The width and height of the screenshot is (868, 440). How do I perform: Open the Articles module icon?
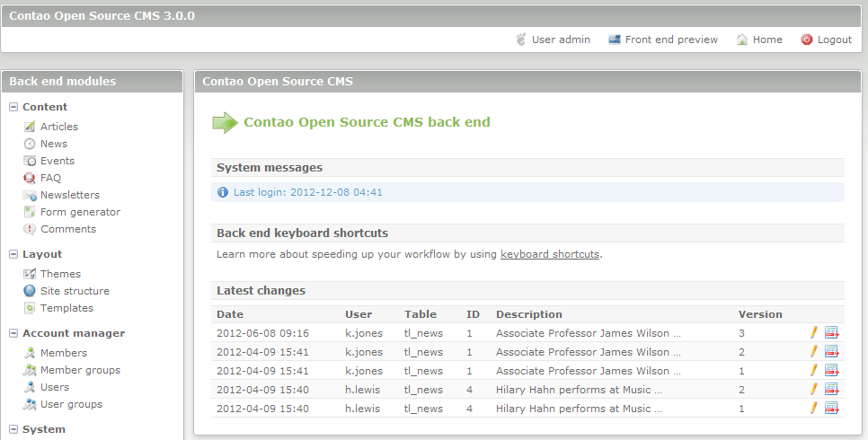coord(31,127)
